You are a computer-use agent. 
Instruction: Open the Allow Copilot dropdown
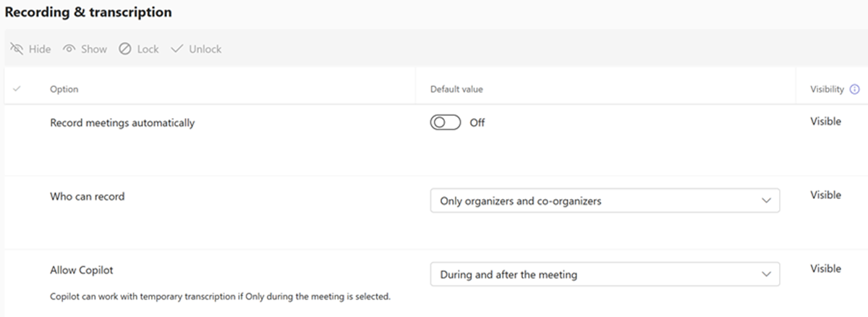[605, 274]
